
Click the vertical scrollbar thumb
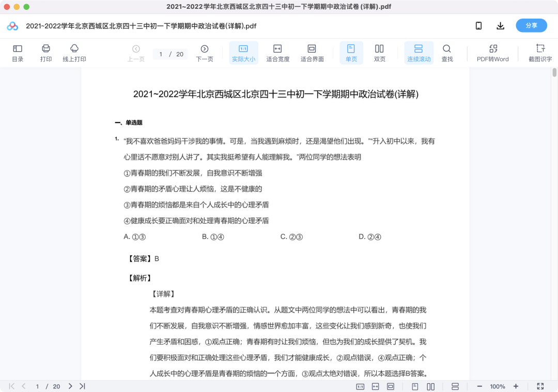[x=554, y=73]
